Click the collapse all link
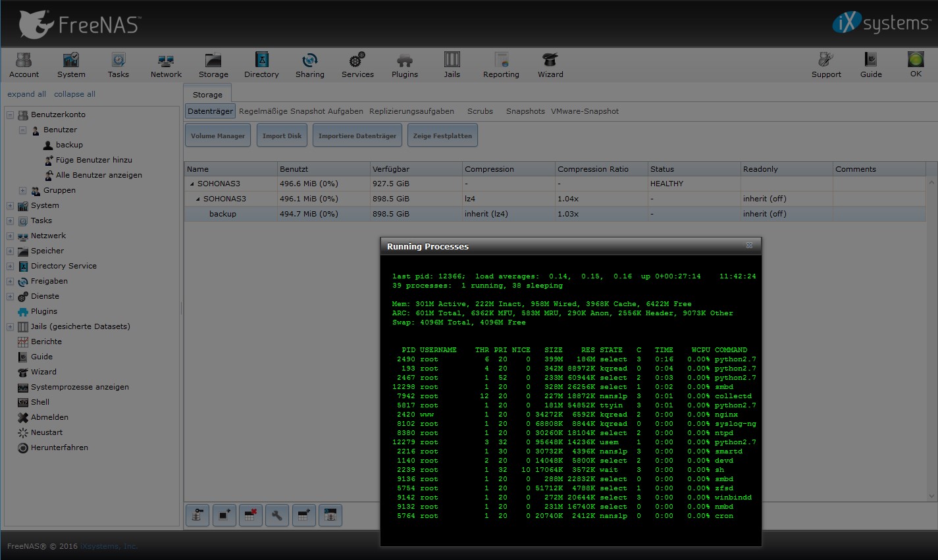The width and height of the screenshot is (938, 560). pyautogui.click(x=74, y=94)
